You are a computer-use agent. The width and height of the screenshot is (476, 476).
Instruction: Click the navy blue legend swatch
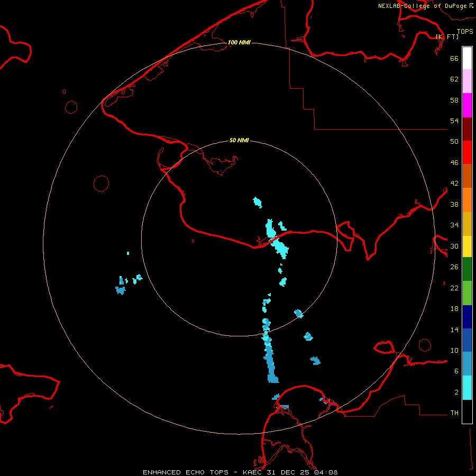tap(467, 317)
